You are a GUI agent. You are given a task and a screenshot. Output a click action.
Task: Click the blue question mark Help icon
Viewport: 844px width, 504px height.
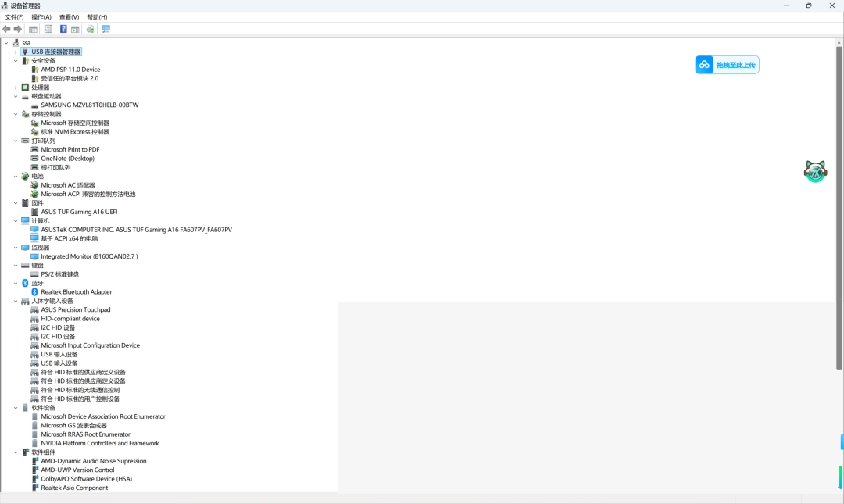pyautogui.click(x=63, y=29)
